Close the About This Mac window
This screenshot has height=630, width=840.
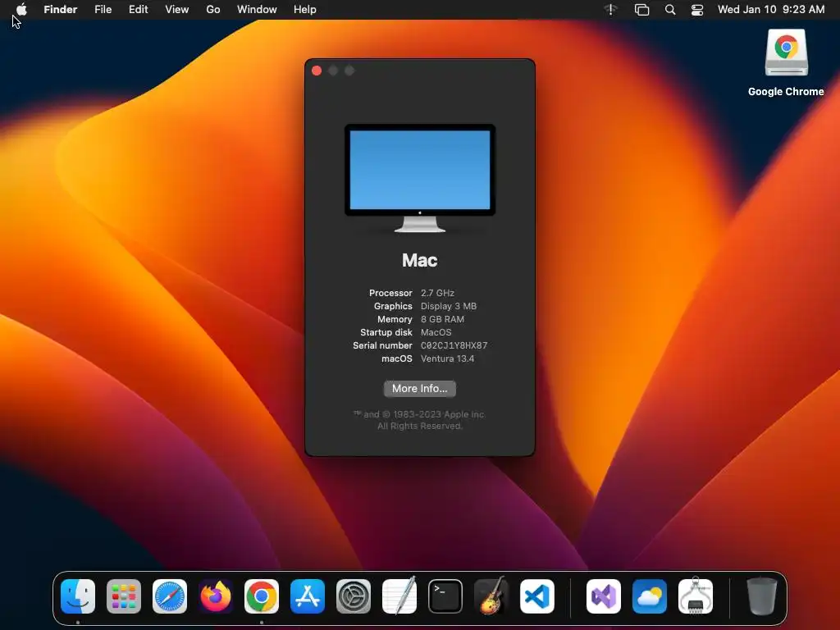(x=317, y=71)
